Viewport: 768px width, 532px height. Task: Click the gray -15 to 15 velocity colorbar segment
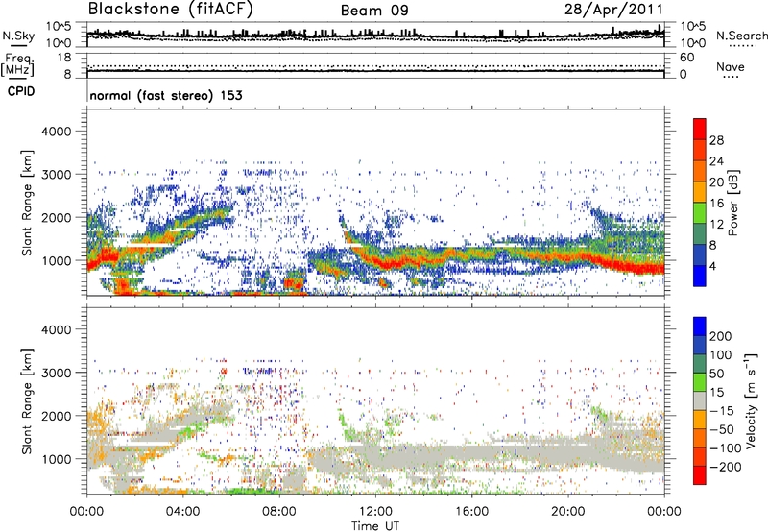click(x=700, y=401)
